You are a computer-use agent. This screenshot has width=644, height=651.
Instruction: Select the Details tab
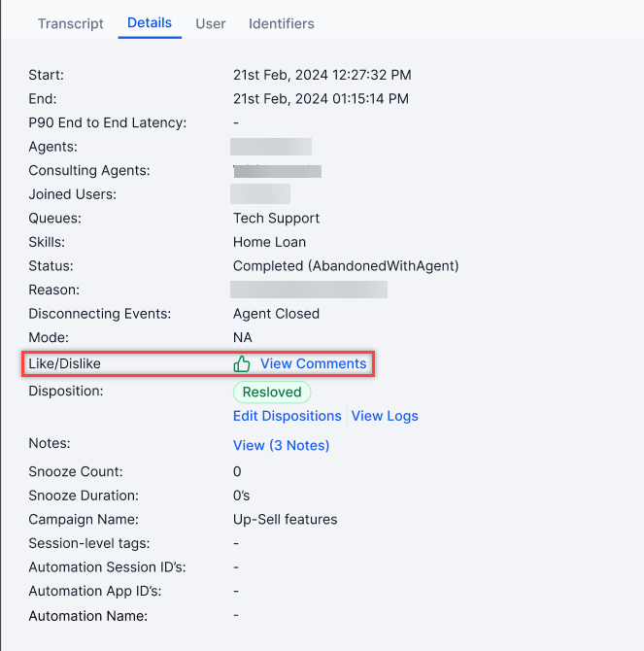coord(150,22)
